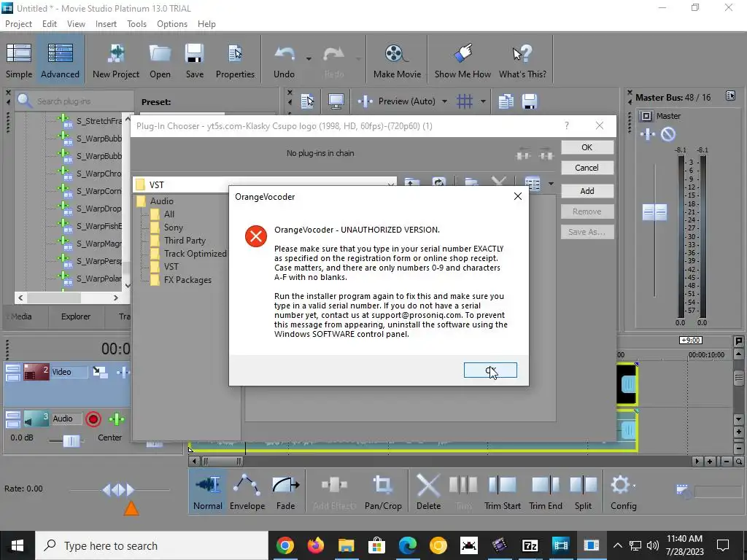Select the Fade tool
The width and height of the screenshot is (747, 560).
285,491
